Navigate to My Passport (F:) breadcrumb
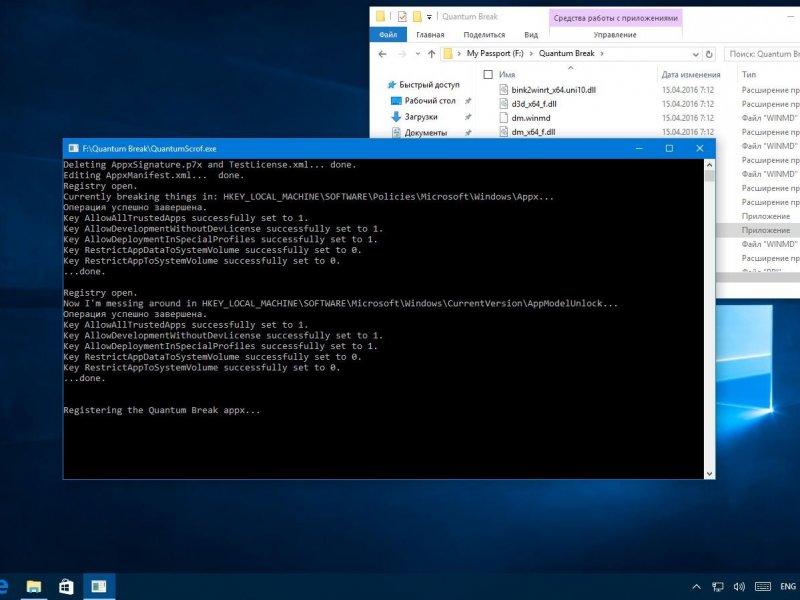The height and width of the screenshot is (600, 800). click(495, 53)
